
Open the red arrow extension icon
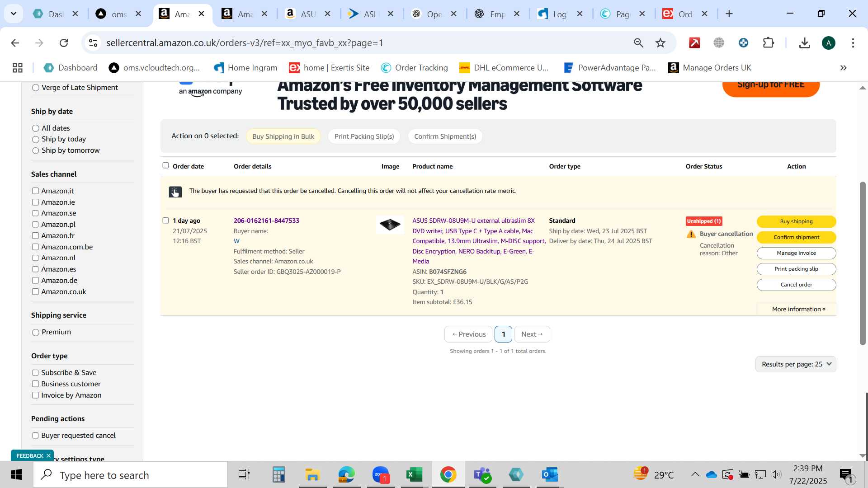point(694,43)
